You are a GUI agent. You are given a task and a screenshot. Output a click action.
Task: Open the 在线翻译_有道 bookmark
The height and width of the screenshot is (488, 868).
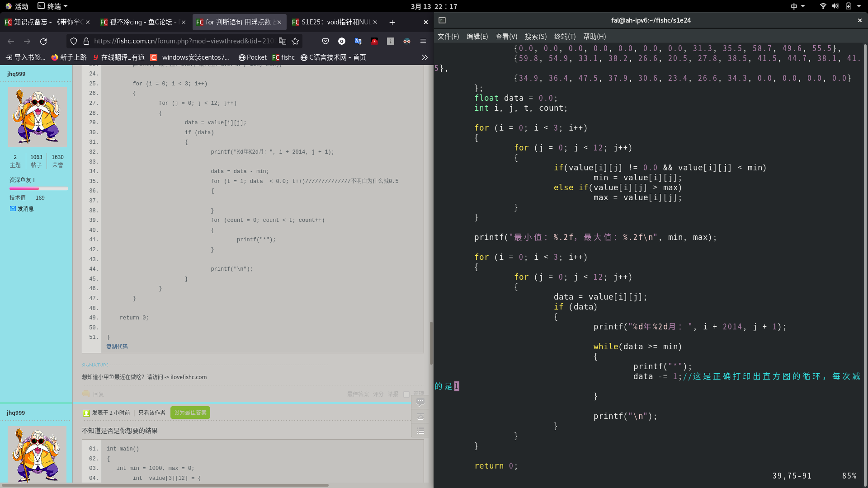coord(119,57)
